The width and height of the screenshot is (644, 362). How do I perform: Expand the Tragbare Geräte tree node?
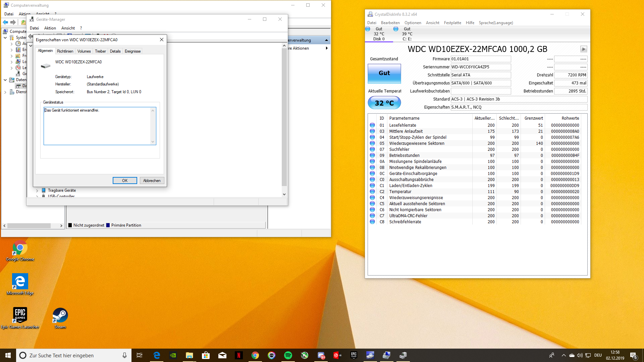(x=37, y=190)
